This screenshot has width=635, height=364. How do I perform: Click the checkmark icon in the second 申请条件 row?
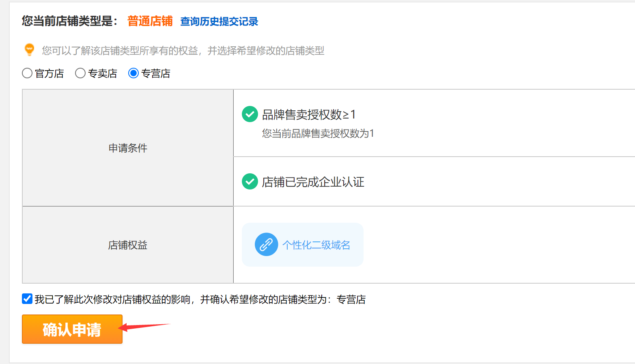click(x=250, y=182)
